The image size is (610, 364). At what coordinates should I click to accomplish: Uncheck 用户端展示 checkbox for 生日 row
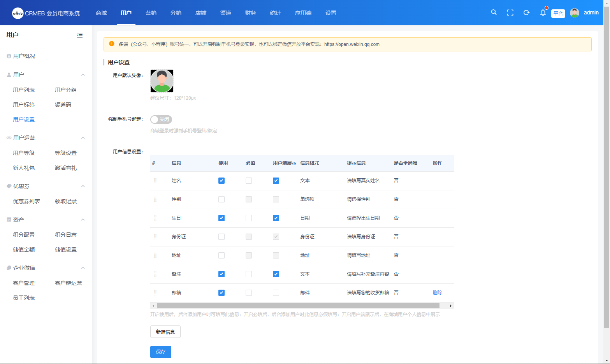point(276,218)
